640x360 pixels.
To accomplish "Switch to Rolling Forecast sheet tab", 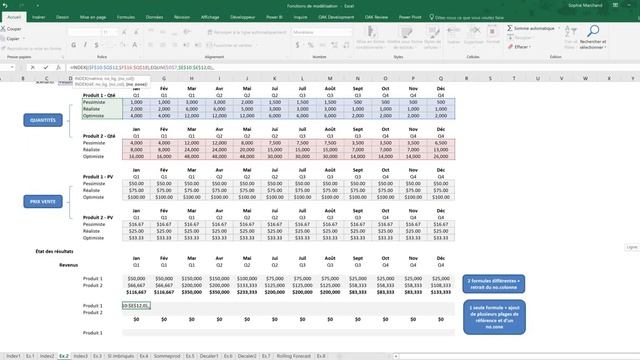I will pos(293,356).
